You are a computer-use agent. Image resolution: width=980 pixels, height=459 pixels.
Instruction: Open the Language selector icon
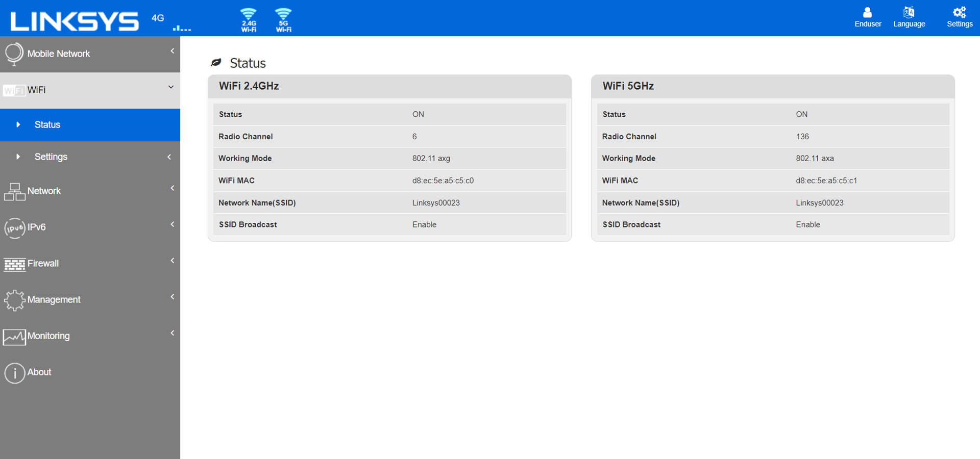tap(909, 17)
